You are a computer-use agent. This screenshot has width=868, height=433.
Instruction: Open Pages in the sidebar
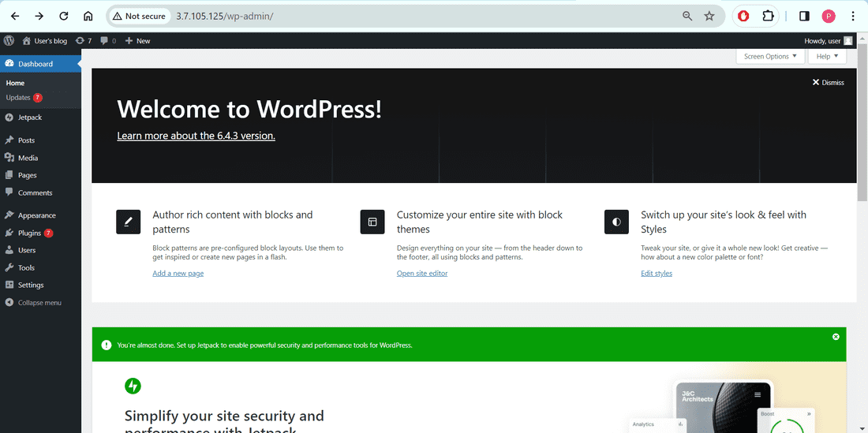click(x=40, y=175)
